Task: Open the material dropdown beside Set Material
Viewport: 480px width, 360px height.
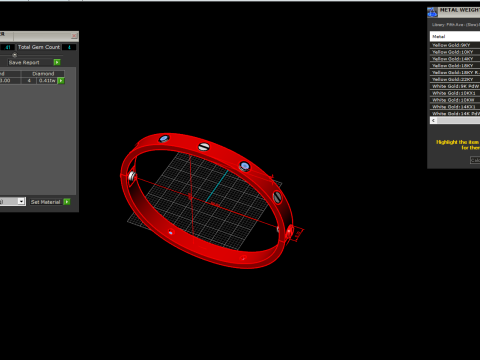Action: coord(21,201)
